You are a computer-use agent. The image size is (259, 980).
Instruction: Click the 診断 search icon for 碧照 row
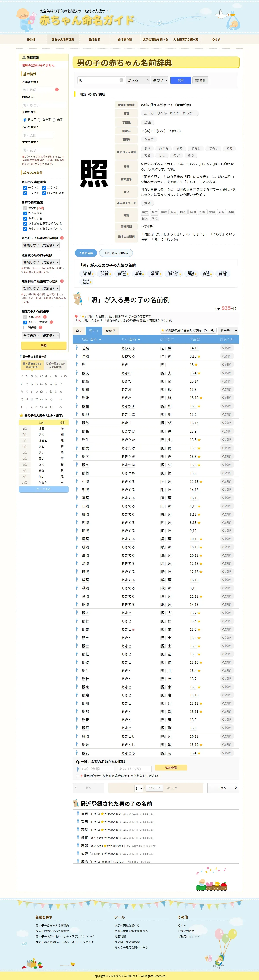227,348
